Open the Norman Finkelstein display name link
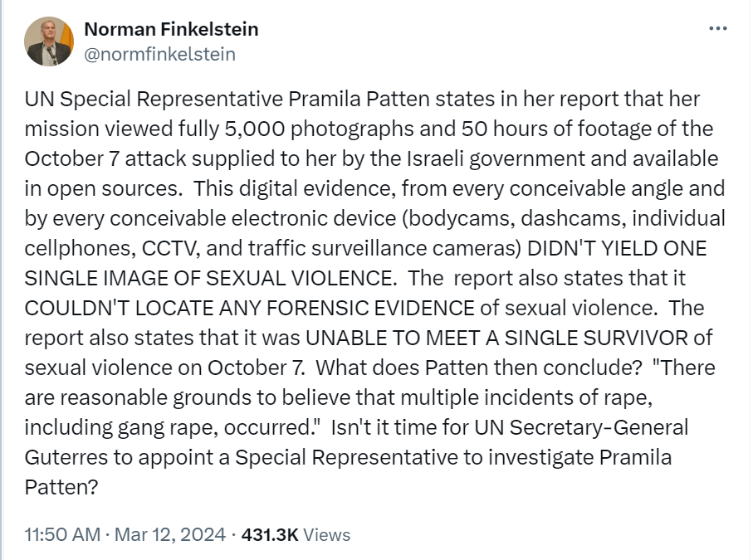This screenshot has height=560, width=753. click(x=171, y=29)
